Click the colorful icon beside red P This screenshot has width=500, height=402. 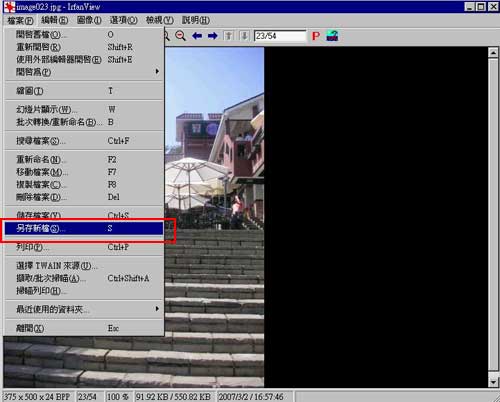[x=332, y=36]
